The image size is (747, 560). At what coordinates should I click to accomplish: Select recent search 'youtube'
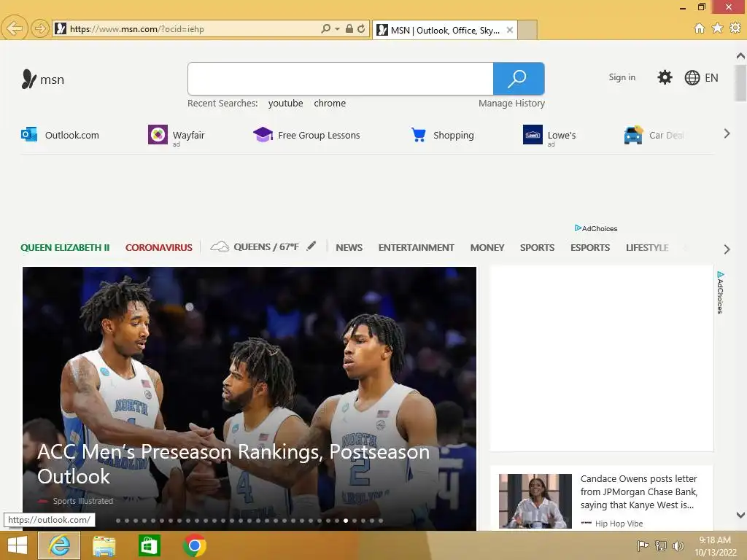285,104
